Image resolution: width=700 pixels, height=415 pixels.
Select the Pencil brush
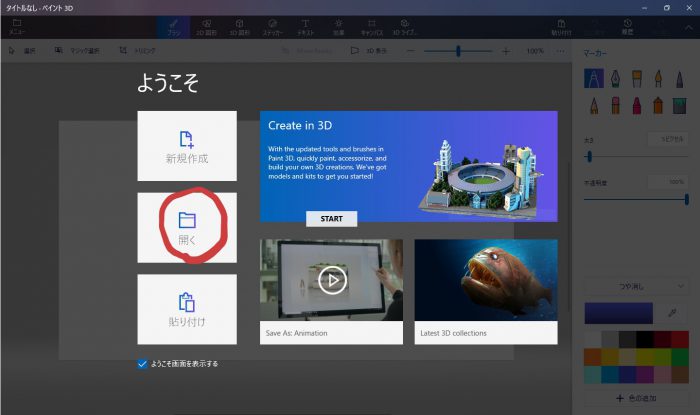pyautogui.click(x=594, y=106)
